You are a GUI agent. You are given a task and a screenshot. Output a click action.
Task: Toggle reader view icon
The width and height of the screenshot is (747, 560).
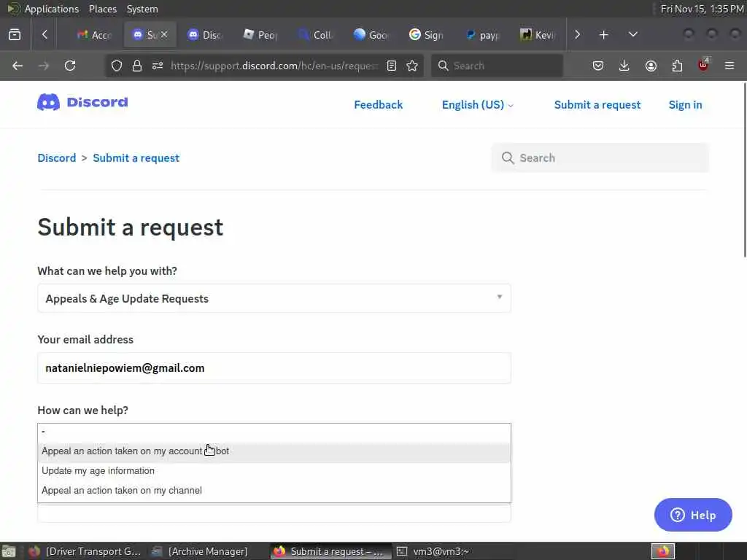click(392, 66)
